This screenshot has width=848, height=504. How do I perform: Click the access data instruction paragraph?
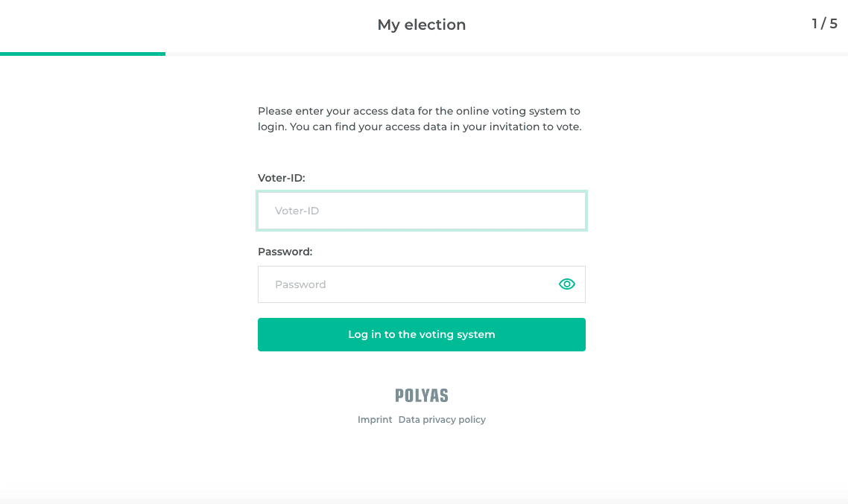pyautogui.click(x=420, y=119)
